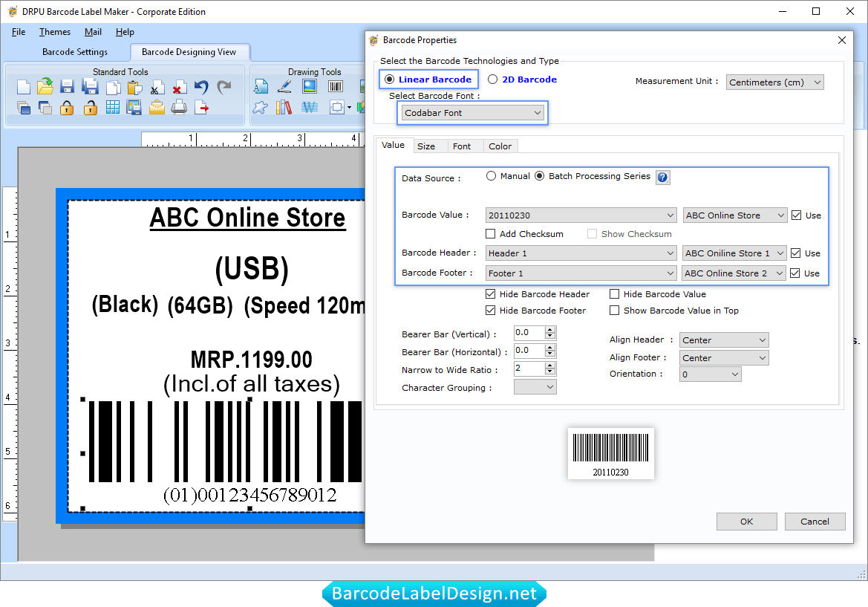Viewport: 868px width, 607px height.
Task: Open the File menu
Action: [19, 32]
